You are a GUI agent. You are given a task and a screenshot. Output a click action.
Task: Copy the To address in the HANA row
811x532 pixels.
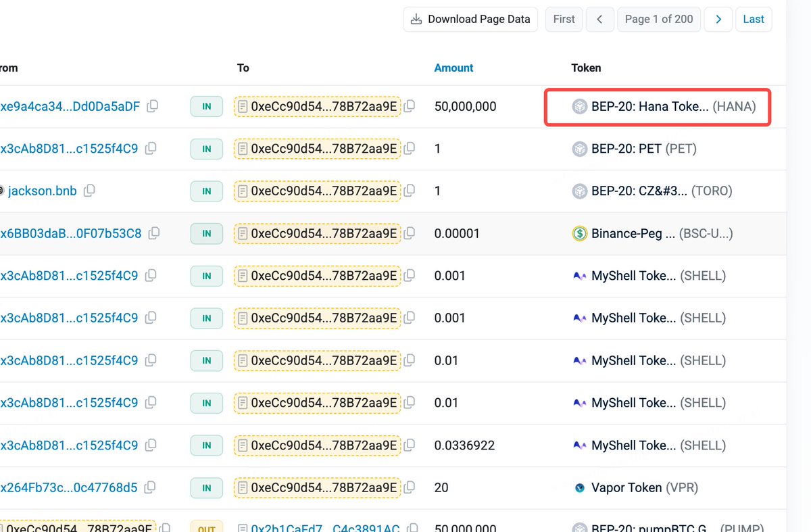[x=409, y=106]
